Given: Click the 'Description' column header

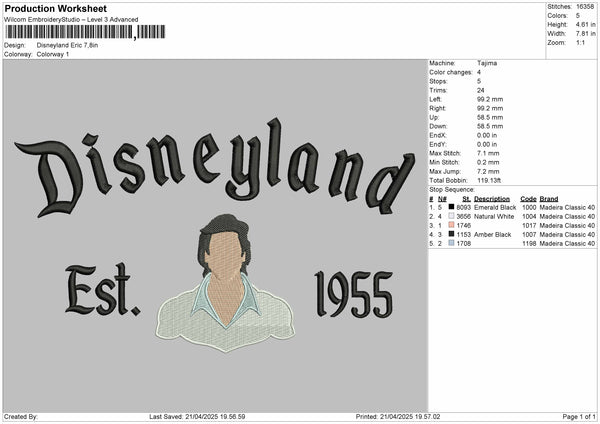Looking at the screenshot, I should 492,199.
